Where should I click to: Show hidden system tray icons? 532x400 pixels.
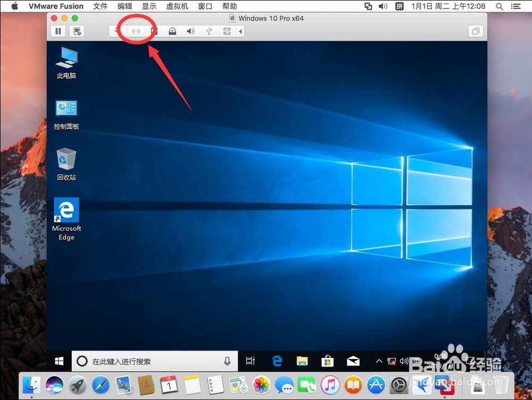(379, 361)
